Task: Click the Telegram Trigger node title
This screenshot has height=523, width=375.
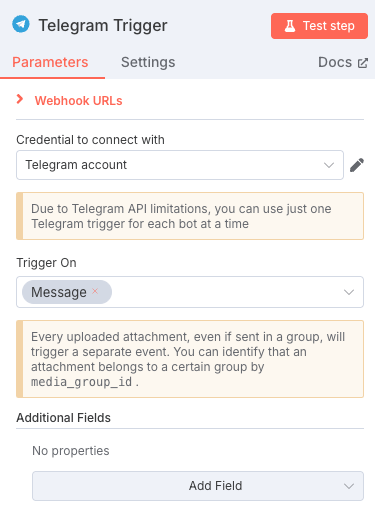Action: [103, 25]
